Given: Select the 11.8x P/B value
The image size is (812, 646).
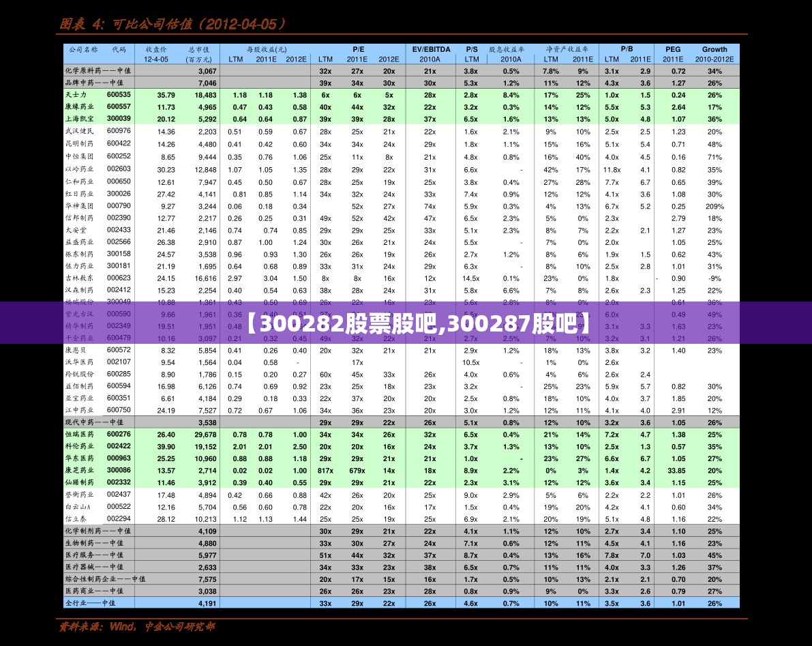Looking at the screenshot, I should [612, 170].
